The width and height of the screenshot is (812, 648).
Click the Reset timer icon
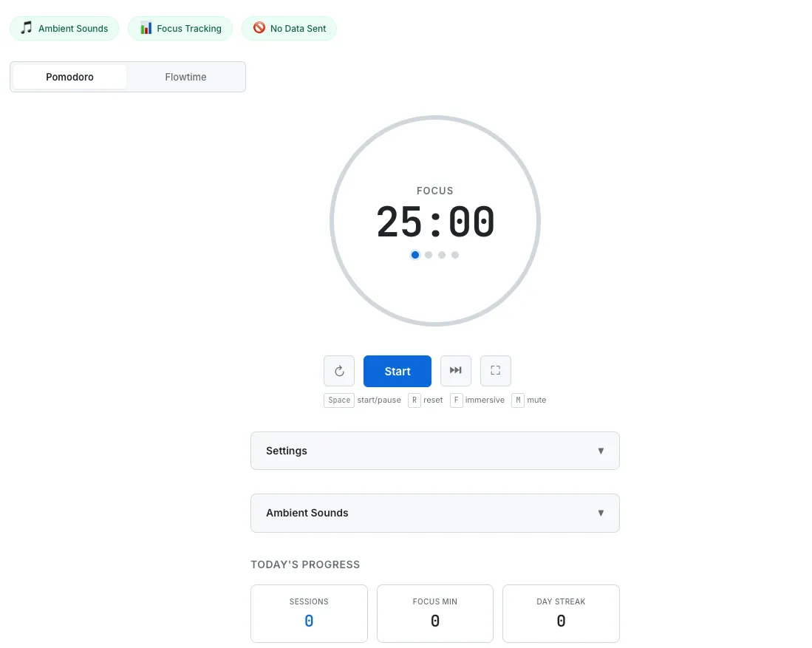tap(338, 371)
